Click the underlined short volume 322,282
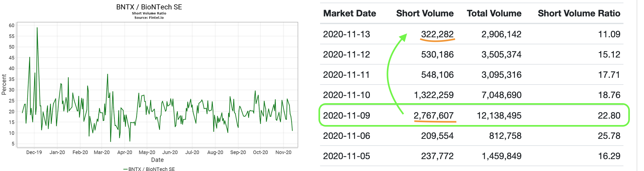 pos(437,34)
